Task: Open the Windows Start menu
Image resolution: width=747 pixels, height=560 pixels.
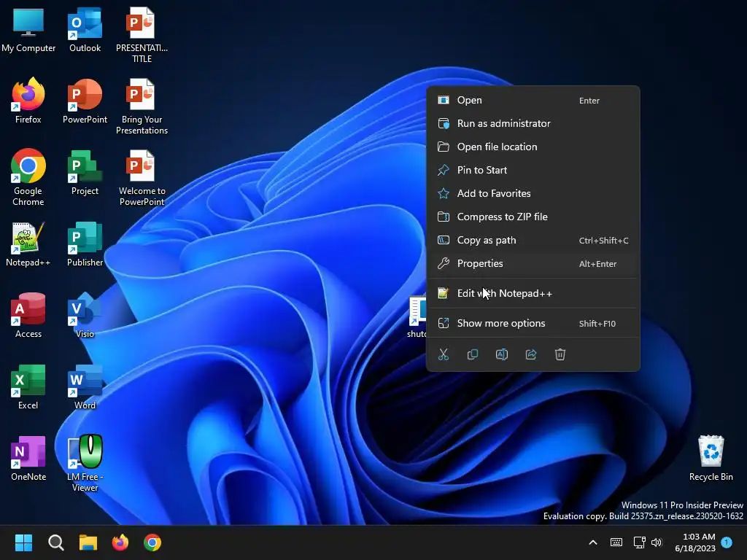Action: click(x=23, y=542)
